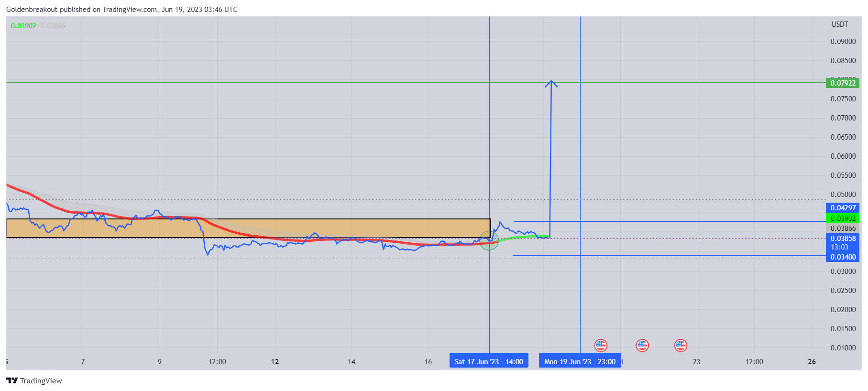Click date 9 on the time axis
The height and width of the screenshot is (391, 868).
coord(160,362)
